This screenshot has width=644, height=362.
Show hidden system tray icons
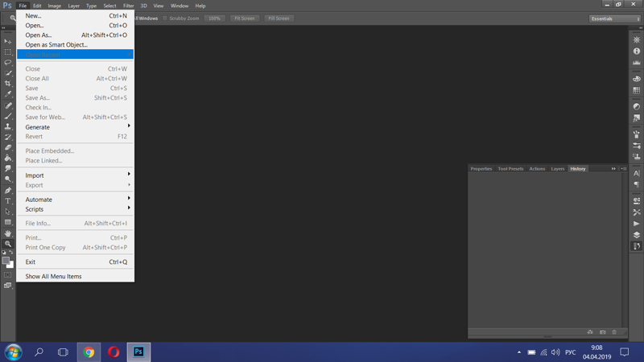pyautogui.click(x=519, y=352)
